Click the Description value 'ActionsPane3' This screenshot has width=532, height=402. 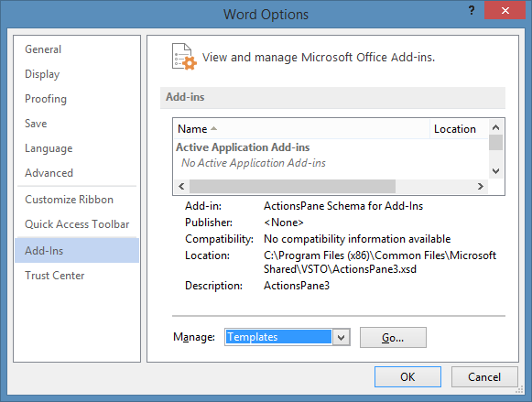[x=297, y=286]
